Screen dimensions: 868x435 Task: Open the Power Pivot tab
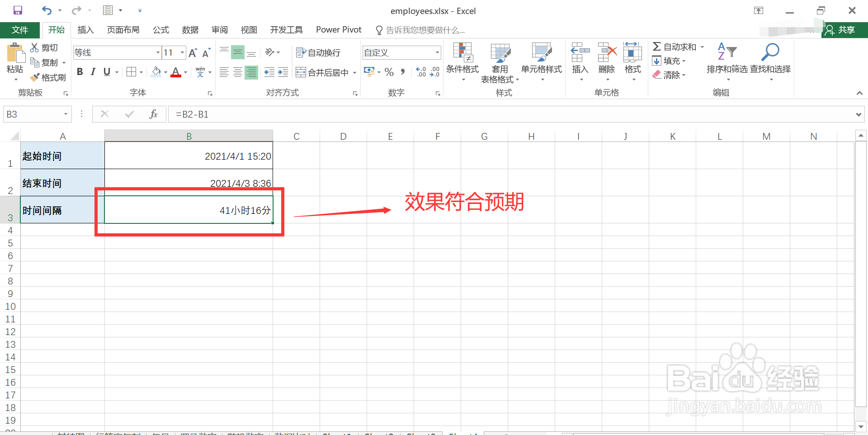click(x=338, y=30)
